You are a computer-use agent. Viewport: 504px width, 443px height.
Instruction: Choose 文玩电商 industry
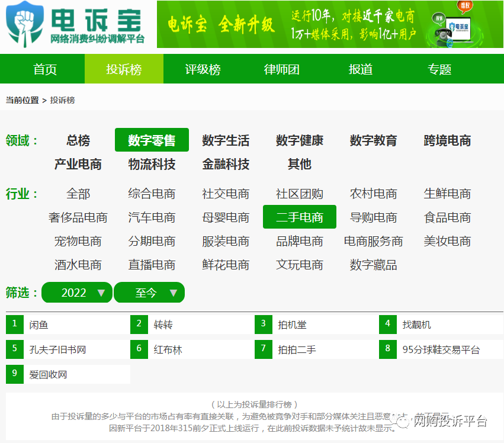300,265
